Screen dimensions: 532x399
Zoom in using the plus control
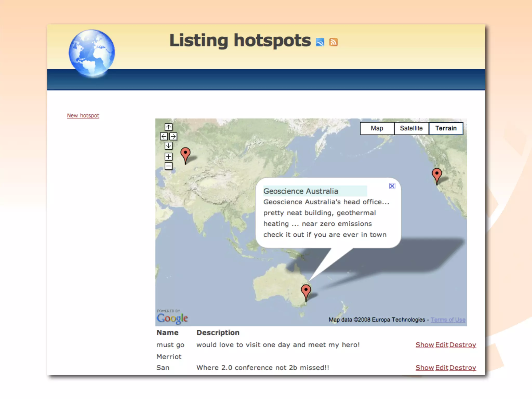coord(168,157)
